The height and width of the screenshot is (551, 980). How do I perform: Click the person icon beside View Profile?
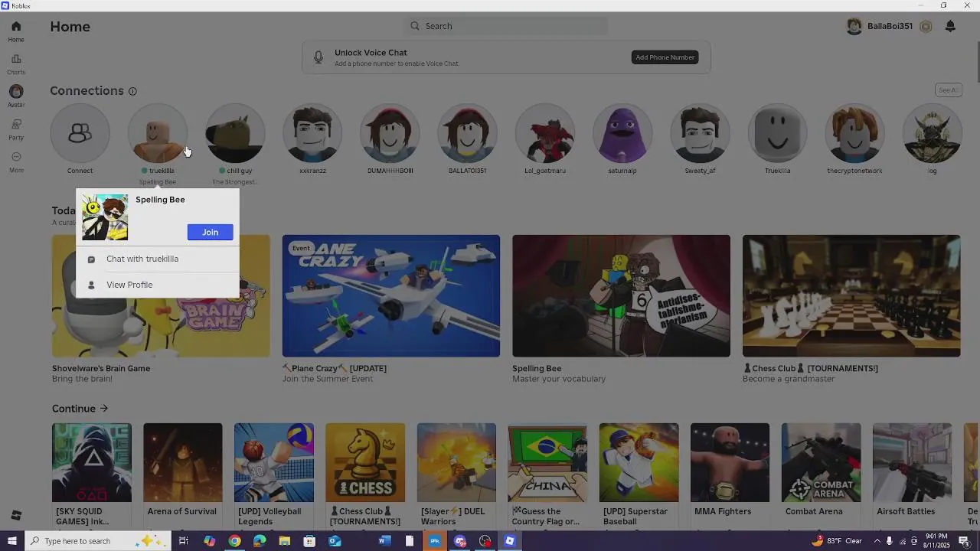click(x=91, y=285)
